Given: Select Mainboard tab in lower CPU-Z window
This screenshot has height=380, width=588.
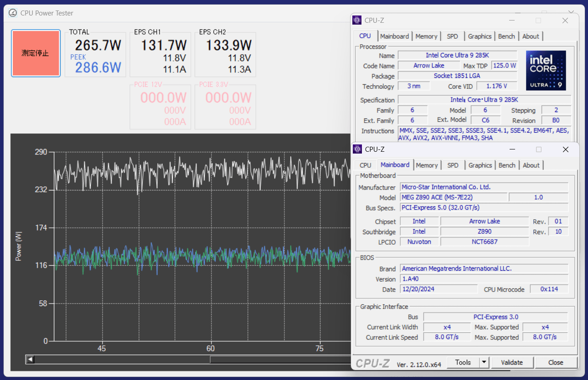Looking at the screenshot, I should click(395, 165).
